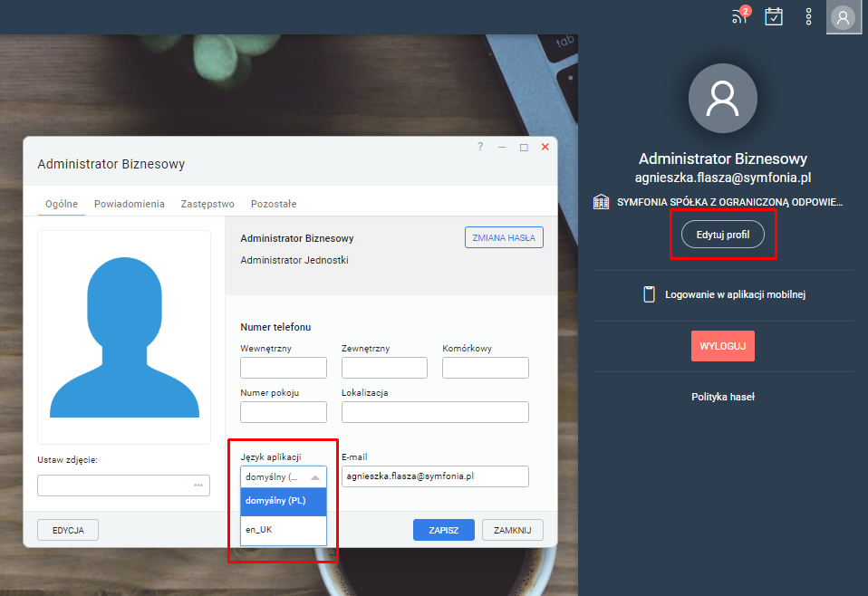Click the blue profile photo placeholder
Image resolution: width=868 pixels, height=596 pixels.
(124, 337)
